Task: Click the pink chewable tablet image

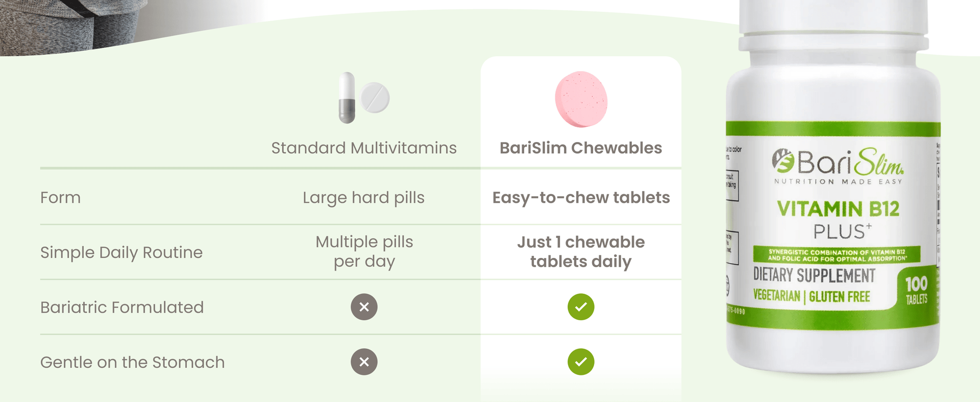Action: (x=581, y=99)
